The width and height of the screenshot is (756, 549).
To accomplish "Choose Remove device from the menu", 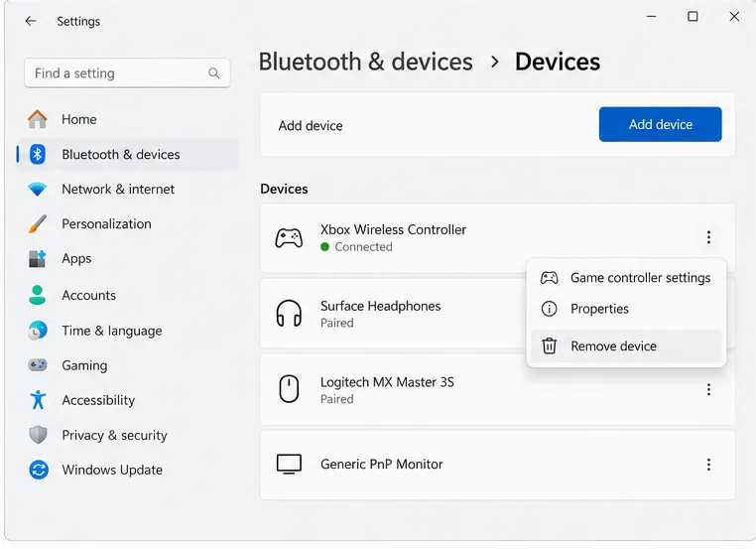I will click(x=626, y=345).
